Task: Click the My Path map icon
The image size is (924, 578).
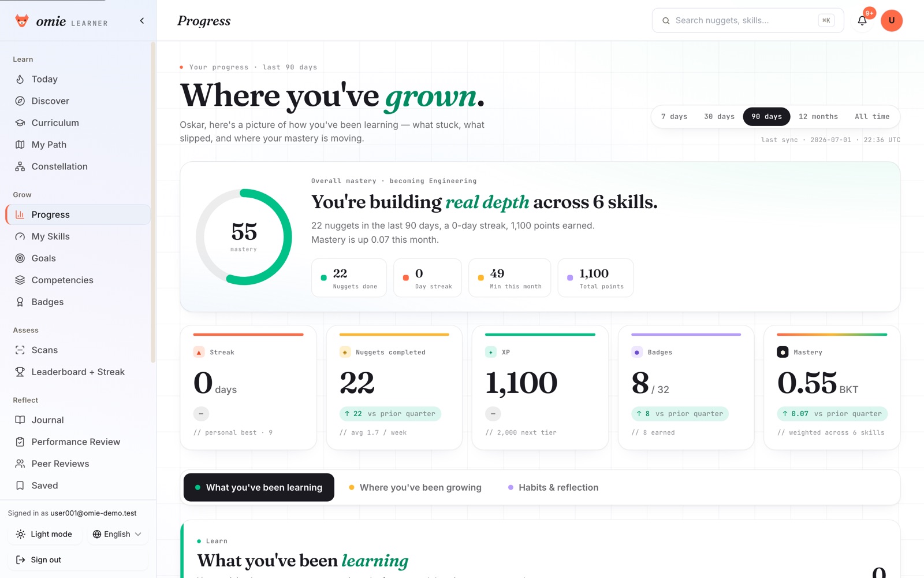Action: 20,144
